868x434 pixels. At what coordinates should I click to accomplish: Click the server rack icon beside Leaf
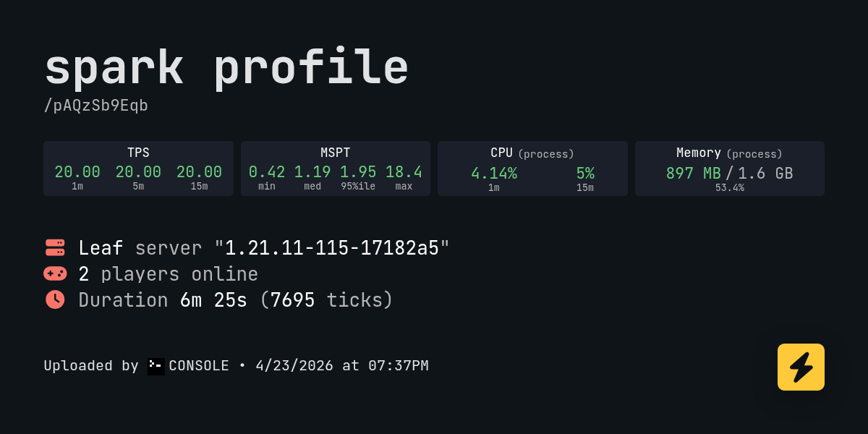(55, 248)
